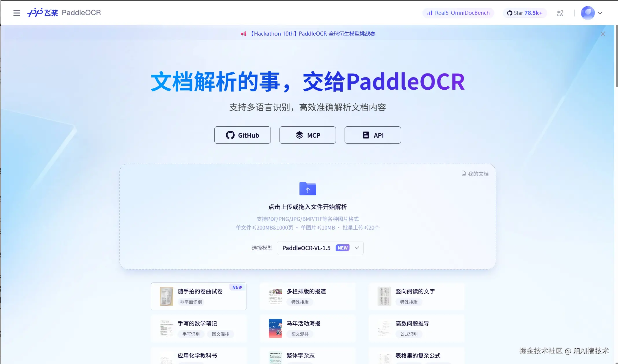The width and height of the screenshot is (618, 364).
Task: Select the 马年活动海报 example
Action: click(x=308, y=328)
